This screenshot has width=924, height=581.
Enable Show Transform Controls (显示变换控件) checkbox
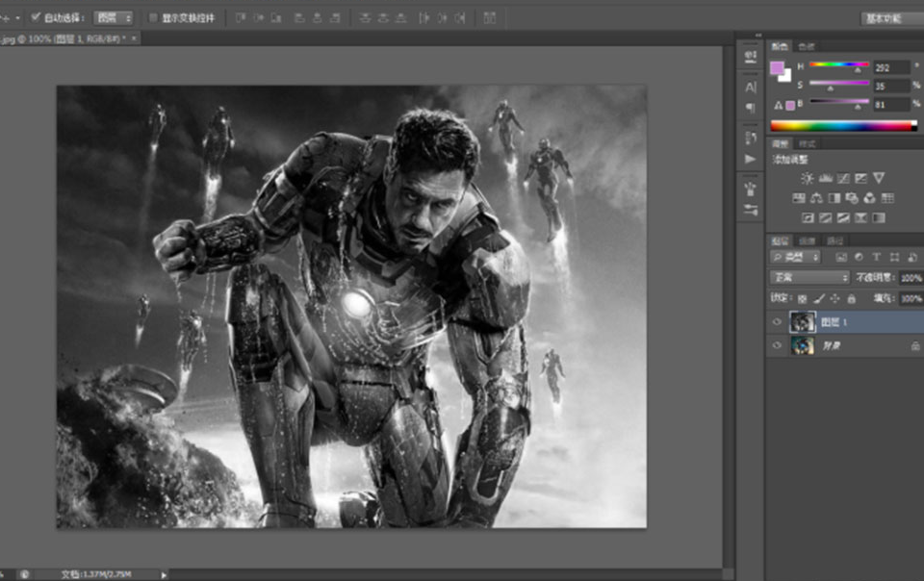coord(153,17)
